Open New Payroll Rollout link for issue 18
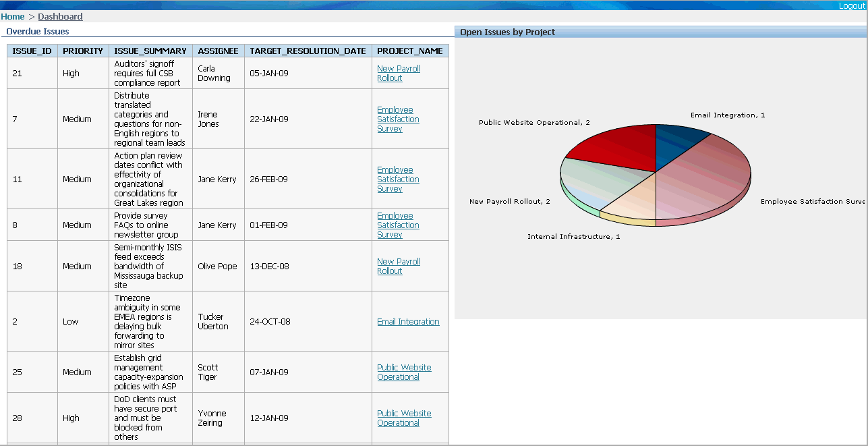 pos(398,266)
